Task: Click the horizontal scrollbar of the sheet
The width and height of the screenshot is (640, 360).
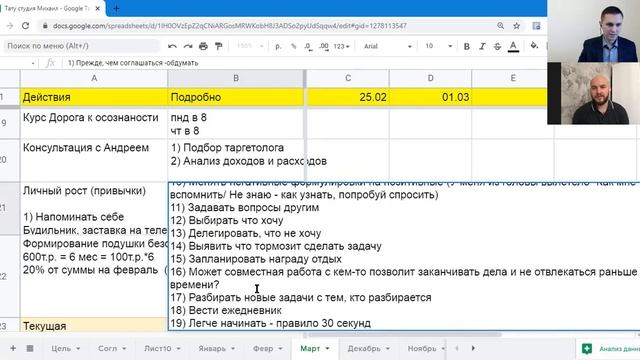Action: point(404,335)
